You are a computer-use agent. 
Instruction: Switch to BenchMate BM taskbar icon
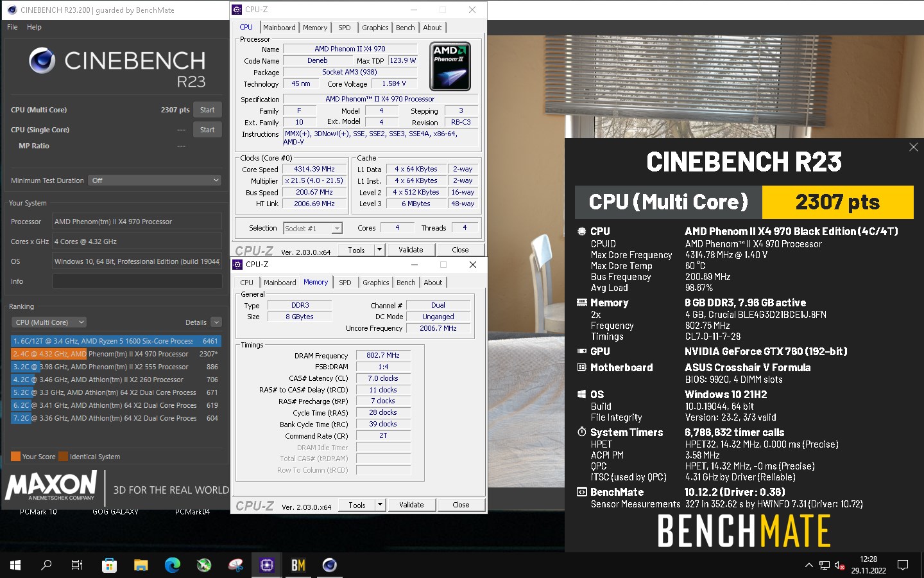298,565
